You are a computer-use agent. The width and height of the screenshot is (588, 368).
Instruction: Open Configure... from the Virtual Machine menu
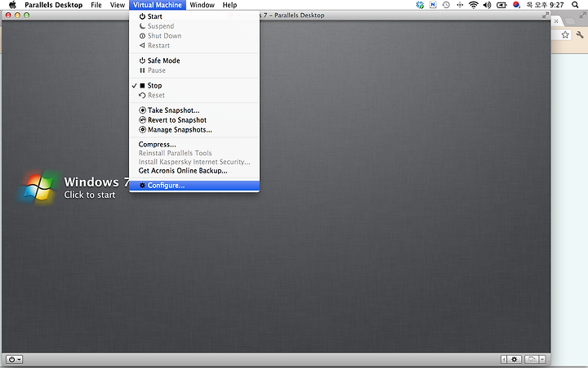pos(194,186)
